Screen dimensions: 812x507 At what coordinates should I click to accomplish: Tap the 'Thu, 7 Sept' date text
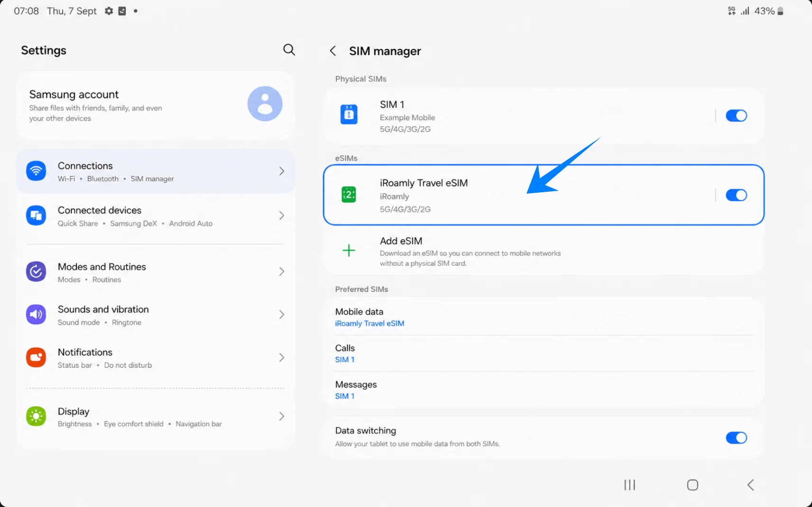tap(72, 11)
